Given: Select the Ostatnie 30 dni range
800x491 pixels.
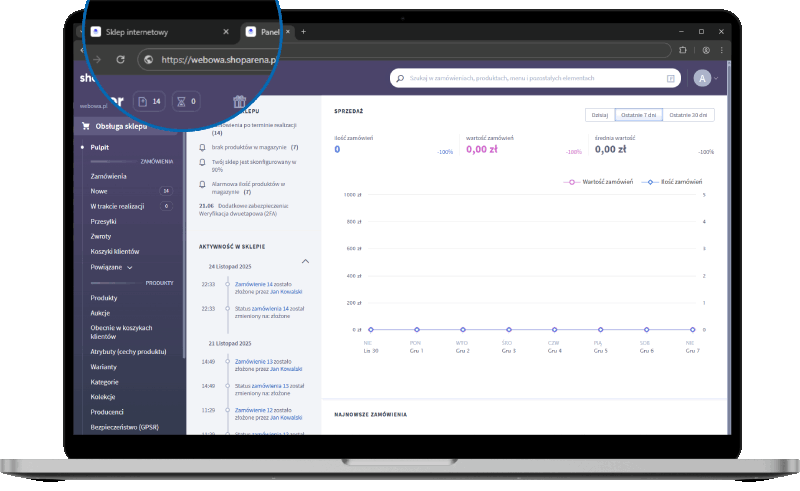Looking at the screenshot, I should pyautogui.click(x=689, y=115).
